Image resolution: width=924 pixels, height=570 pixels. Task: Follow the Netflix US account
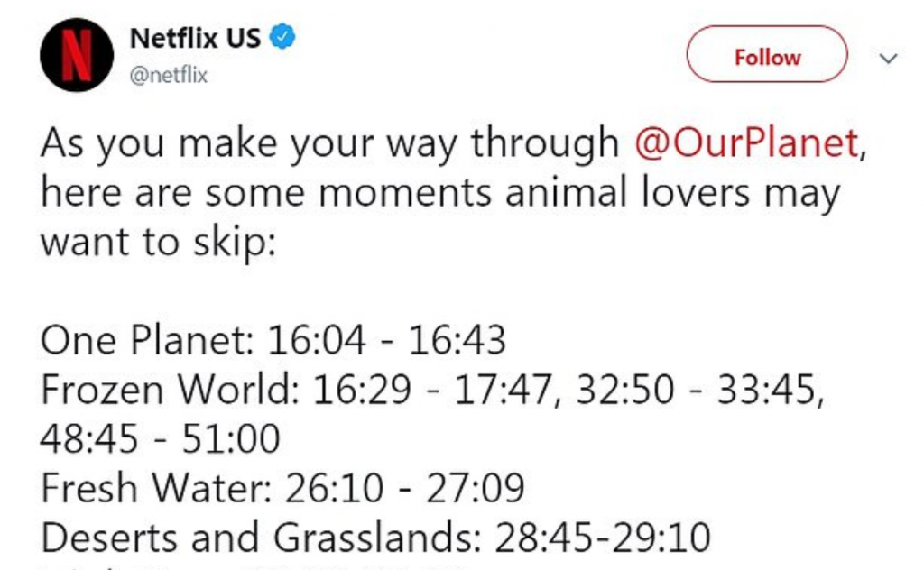click(x=767, y=58)
